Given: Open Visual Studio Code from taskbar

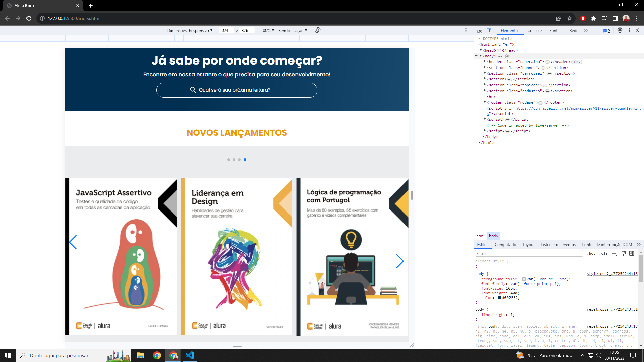Looking at the screenshot, I should point(190,355).
